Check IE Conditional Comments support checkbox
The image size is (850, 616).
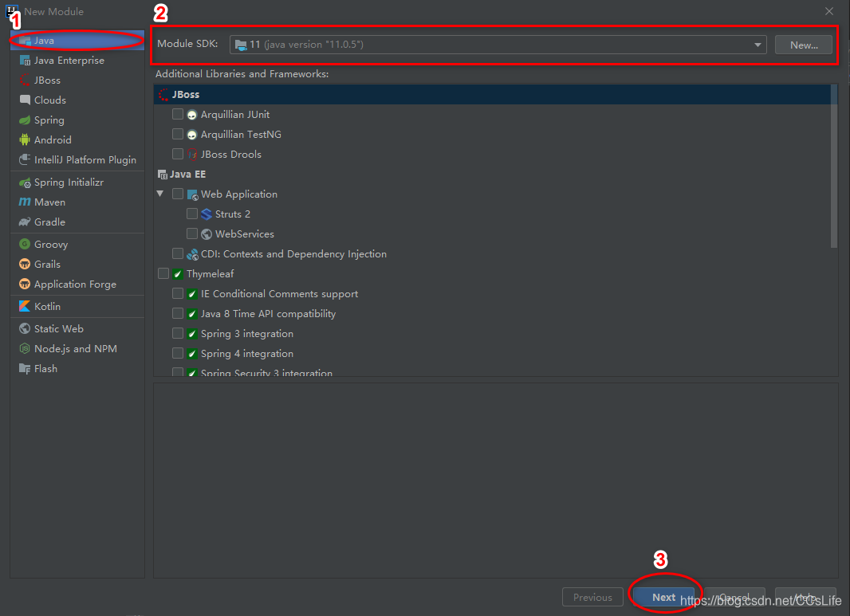[x=177, y=293]
